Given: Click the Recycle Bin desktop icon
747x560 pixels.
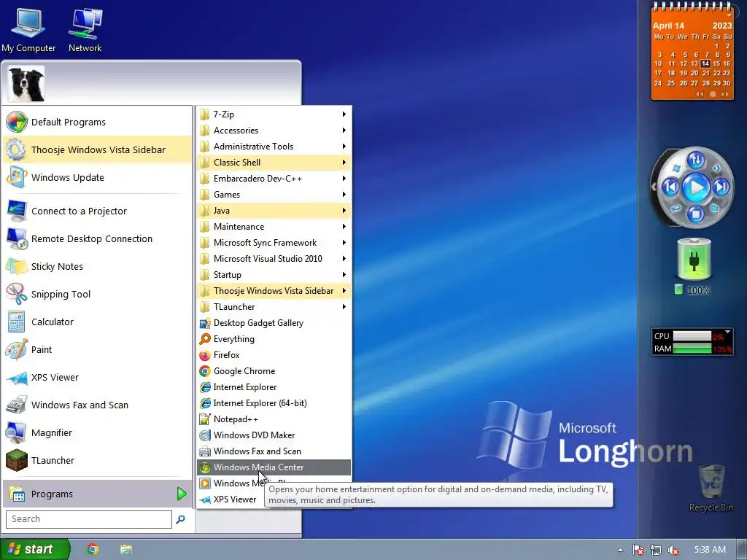Looking at the screenshot, I should (x=711, y=488).
